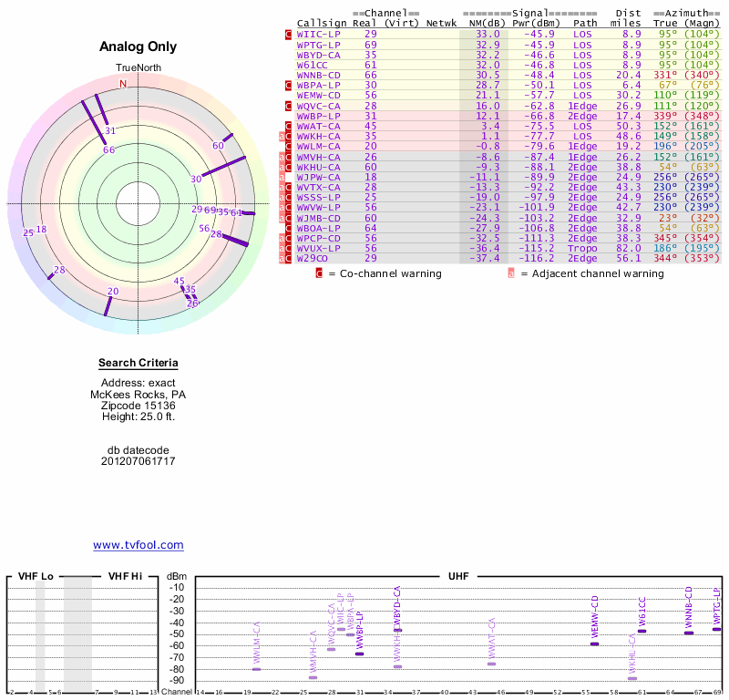This screenshot has height=700, width=729.
Task: Click the co-channel warning icon beside WBOA-LP
Action: [289, 228]
